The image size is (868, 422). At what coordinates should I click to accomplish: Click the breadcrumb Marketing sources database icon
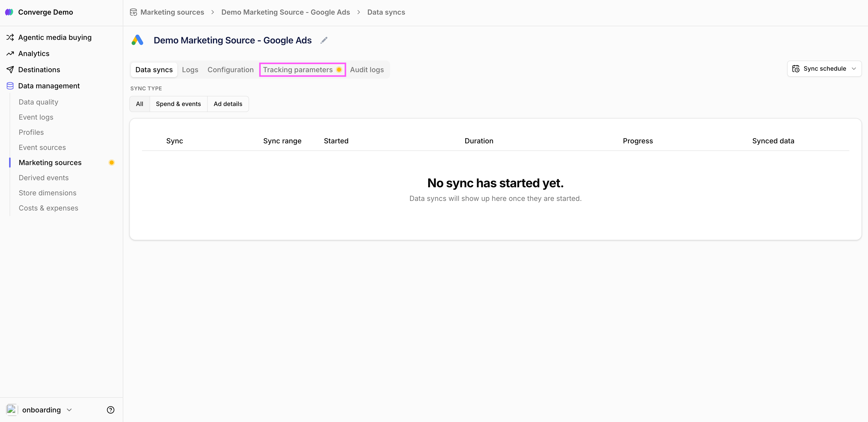(133, 12)
